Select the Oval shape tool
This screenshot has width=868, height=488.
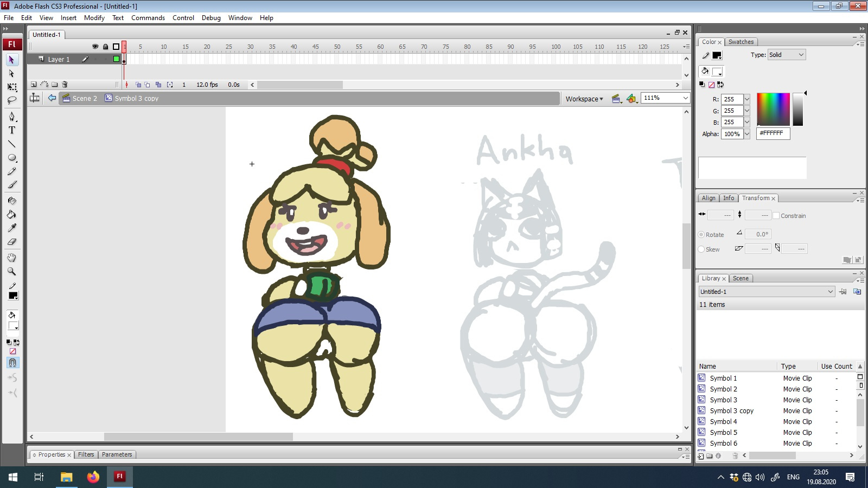tap(11, 157)
